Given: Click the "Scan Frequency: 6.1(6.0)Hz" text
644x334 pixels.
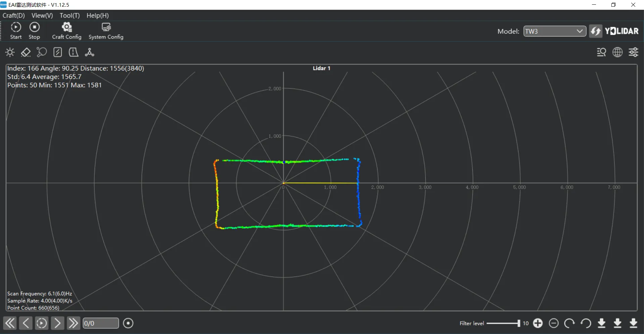Looking at the screenshot, I should click(40, 293).
